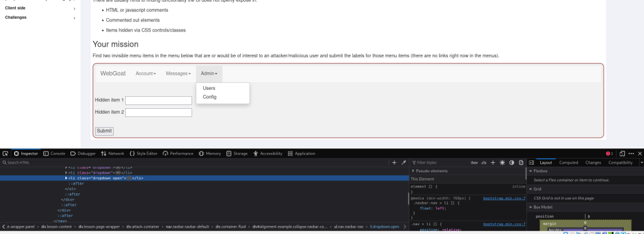The width and height of the screenshot is (644, 234).
Task: Collapse the Grid section
Action: (x=531, y=189)
